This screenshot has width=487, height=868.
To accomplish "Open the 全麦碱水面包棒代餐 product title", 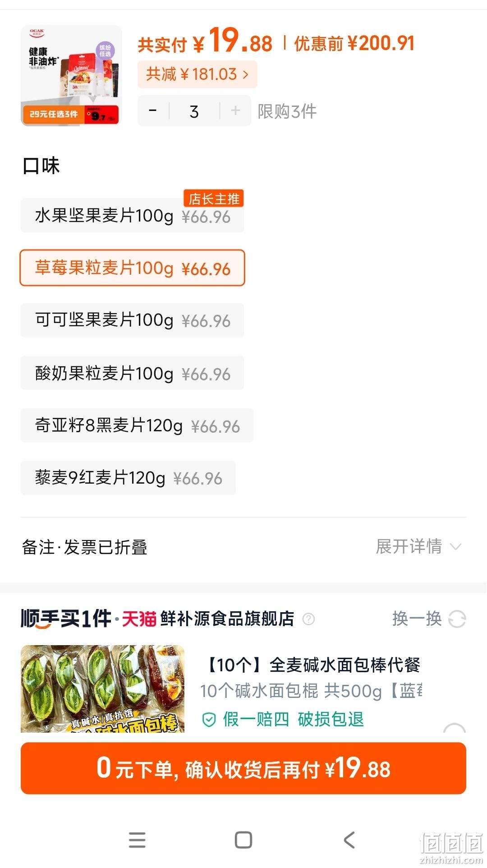I will click(x=311, y=665).
